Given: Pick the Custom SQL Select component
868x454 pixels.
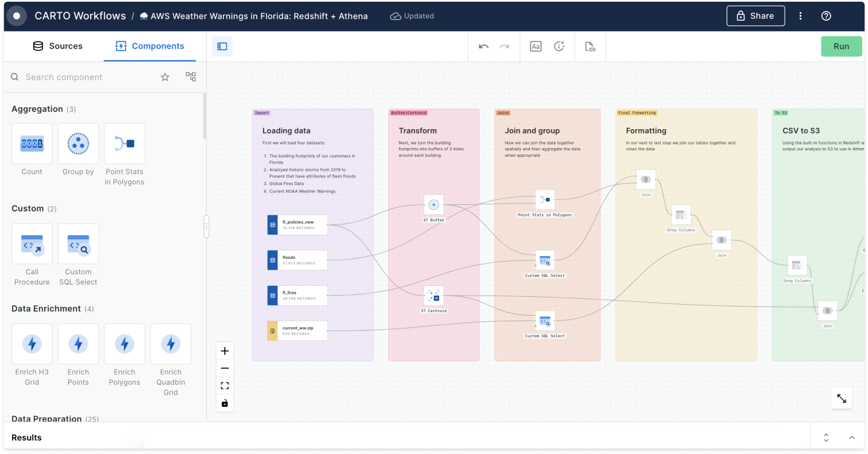Looking at the screenshot, I should pyautogui.click(x=78, y=243).
